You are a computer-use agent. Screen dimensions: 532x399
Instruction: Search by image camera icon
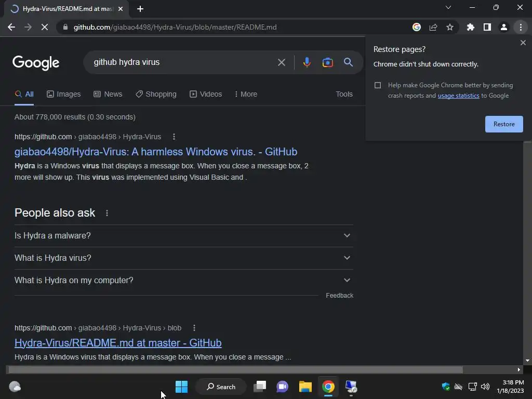(x=327, y=62)
